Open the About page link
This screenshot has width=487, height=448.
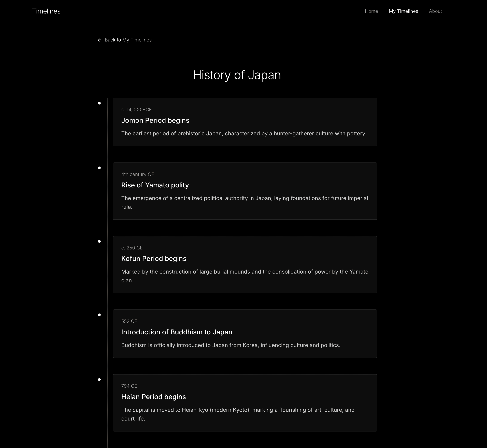click(435, 11)
